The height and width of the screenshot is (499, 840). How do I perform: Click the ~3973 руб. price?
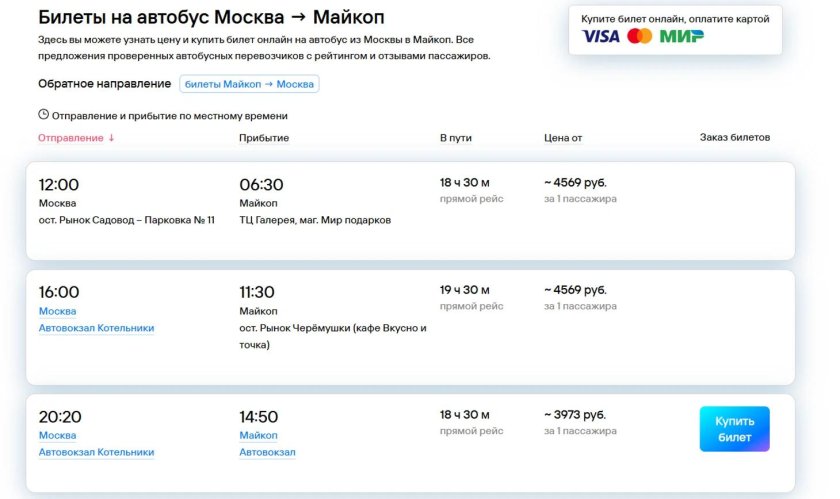coord(575,415)
